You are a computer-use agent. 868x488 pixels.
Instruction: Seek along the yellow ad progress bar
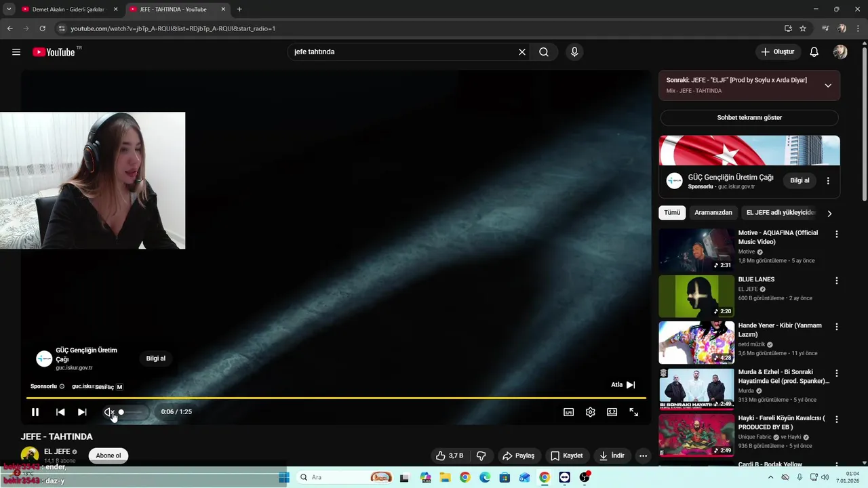pos(336,398)
